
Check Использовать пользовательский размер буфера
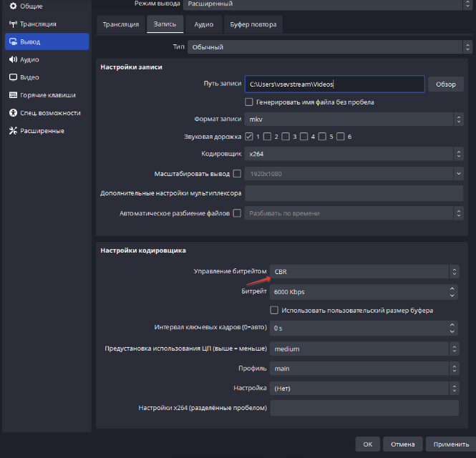tap(274, 310)
